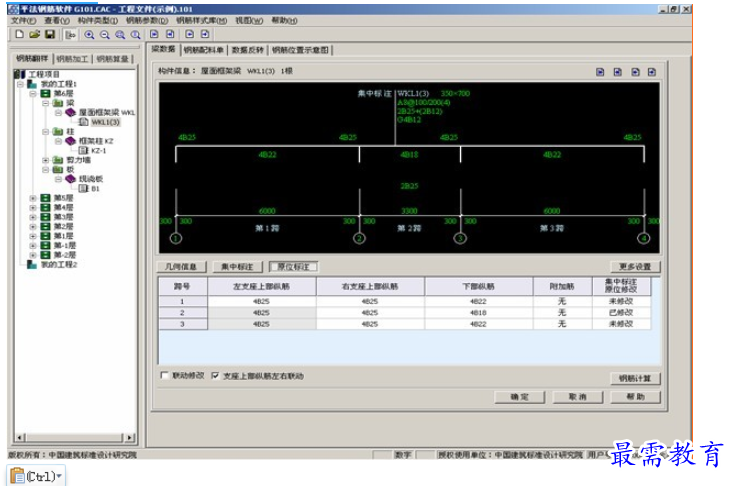Open the 钢筋参数 menu
Screen dimensions: 732x486
pos(147,21)
